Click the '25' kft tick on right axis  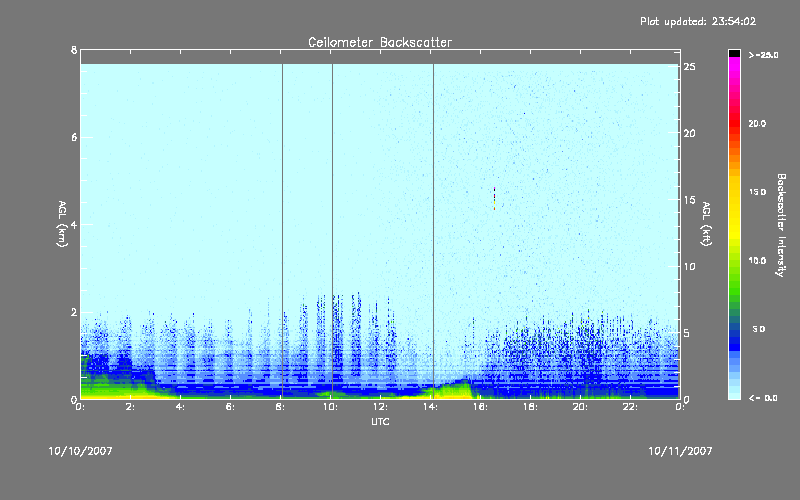[690, 67]
